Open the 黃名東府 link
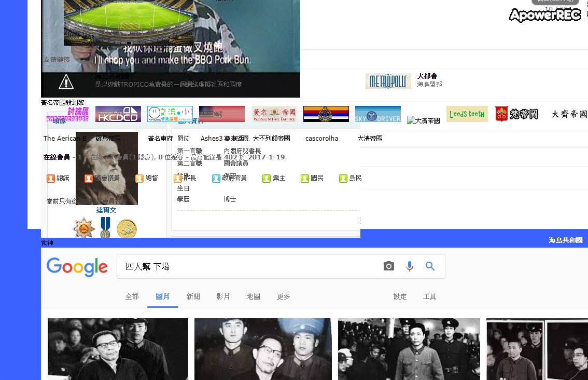588x380 pixels. point(161,139)
